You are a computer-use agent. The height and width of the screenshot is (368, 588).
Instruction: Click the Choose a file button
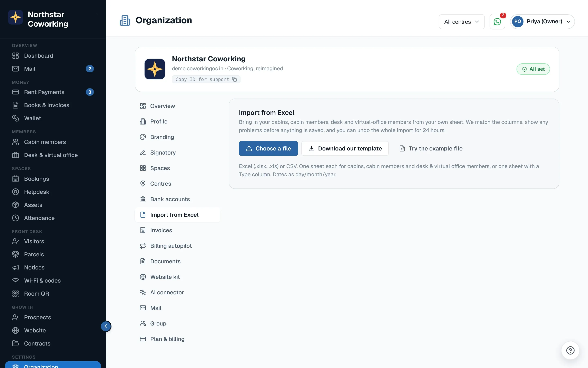point(268,148)
